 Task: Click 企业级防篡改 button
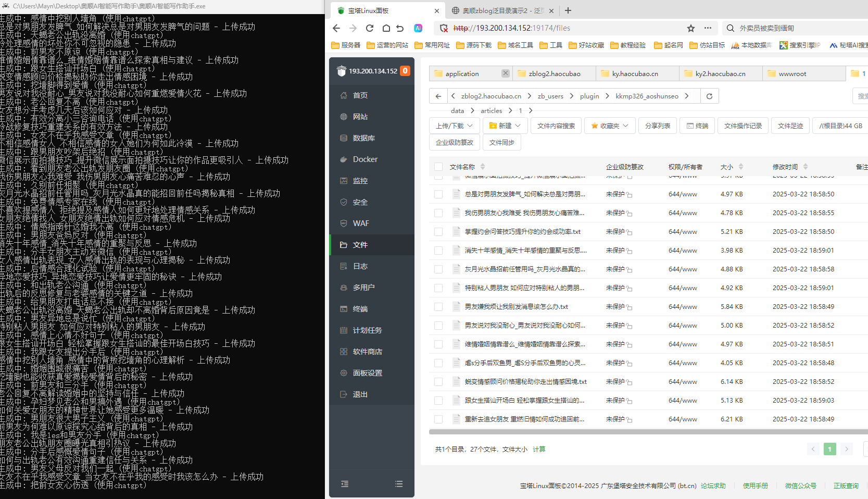tap(455, 142)
